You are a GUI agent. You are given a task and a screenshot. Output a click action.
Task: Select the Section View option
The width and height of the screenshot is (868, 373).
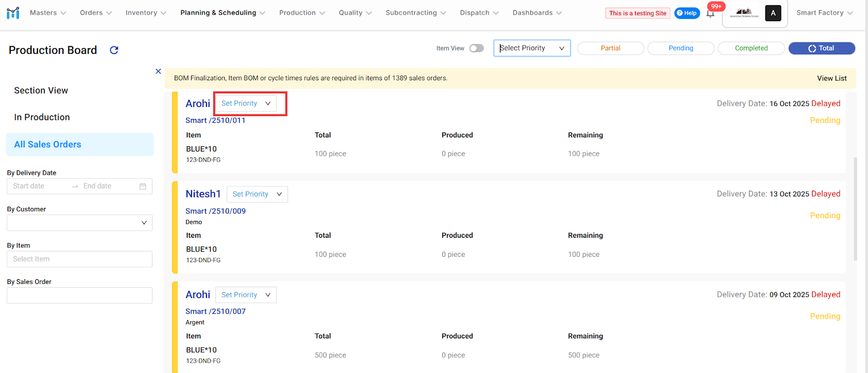tap(41, 91)
